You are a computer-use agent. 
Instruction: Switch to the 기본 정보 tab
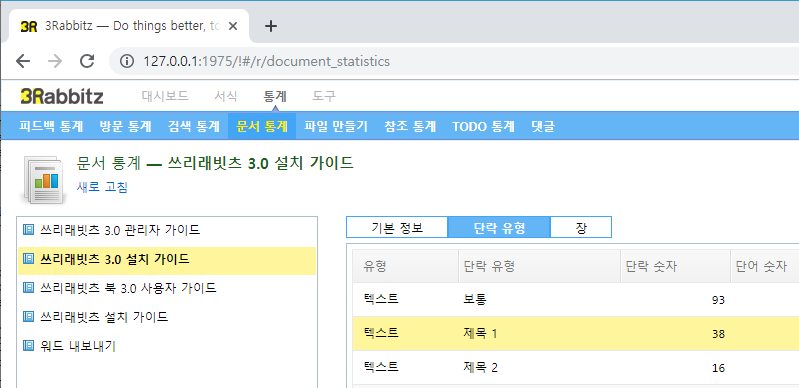397,227
